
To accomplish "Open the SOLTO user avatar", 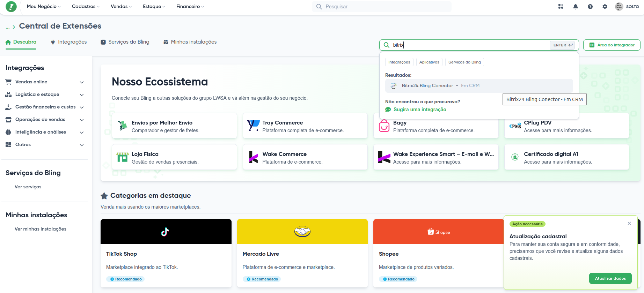I will click(619, 6).
